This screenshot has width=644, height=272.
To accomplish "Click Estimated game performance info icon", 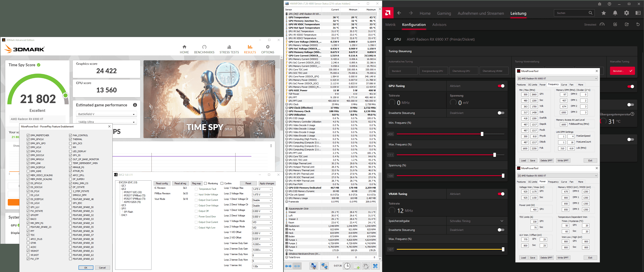I will point(135,105).
